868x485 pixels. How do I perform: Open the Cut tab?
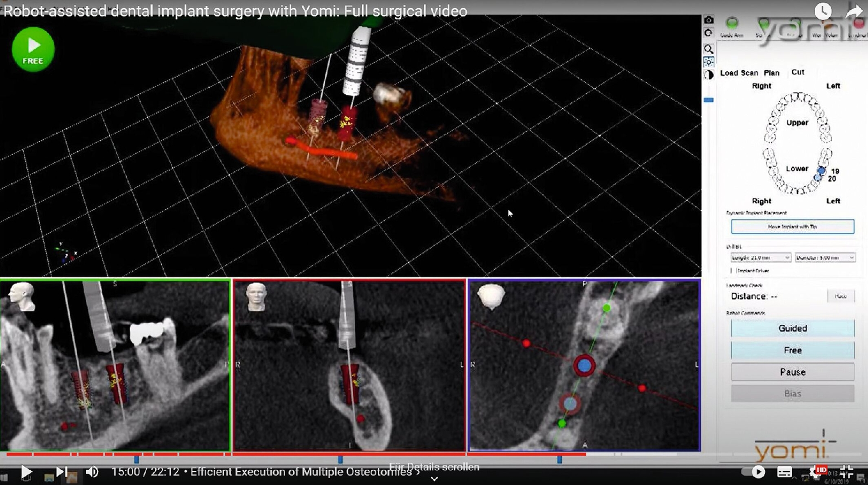(x=798, y=72)
